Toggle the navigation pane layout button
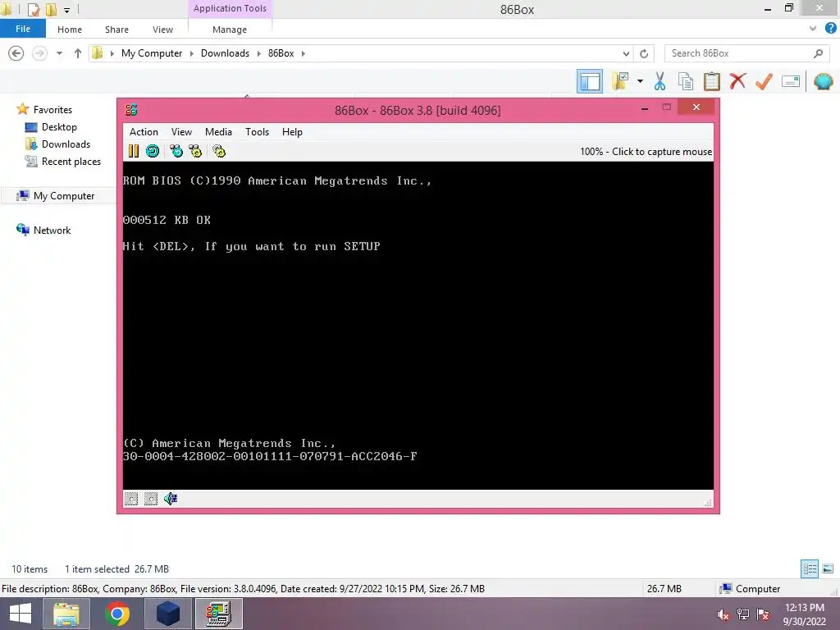Image resolution: width=840 pixels, height=630 pixels. pyautogui.click(x=589, y=81)
